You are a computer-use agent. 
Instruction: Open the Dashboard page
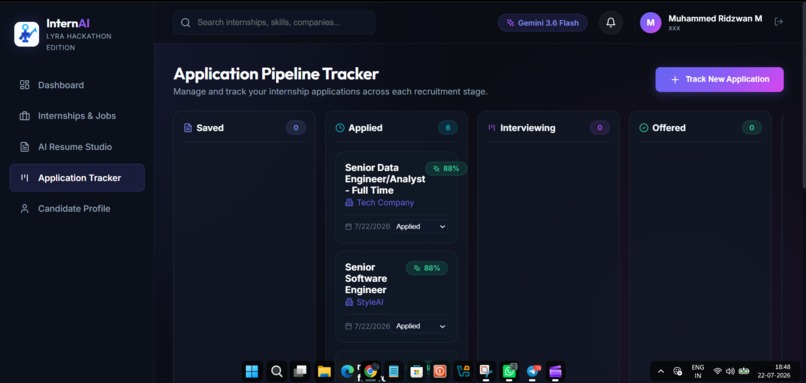(77, 85)
